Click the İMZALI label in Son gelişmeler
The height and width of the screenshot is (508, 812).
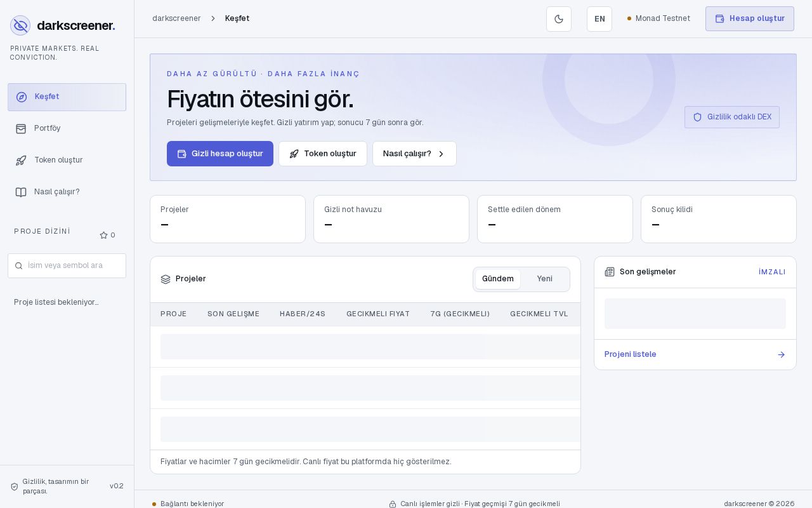tap(772, 272)
